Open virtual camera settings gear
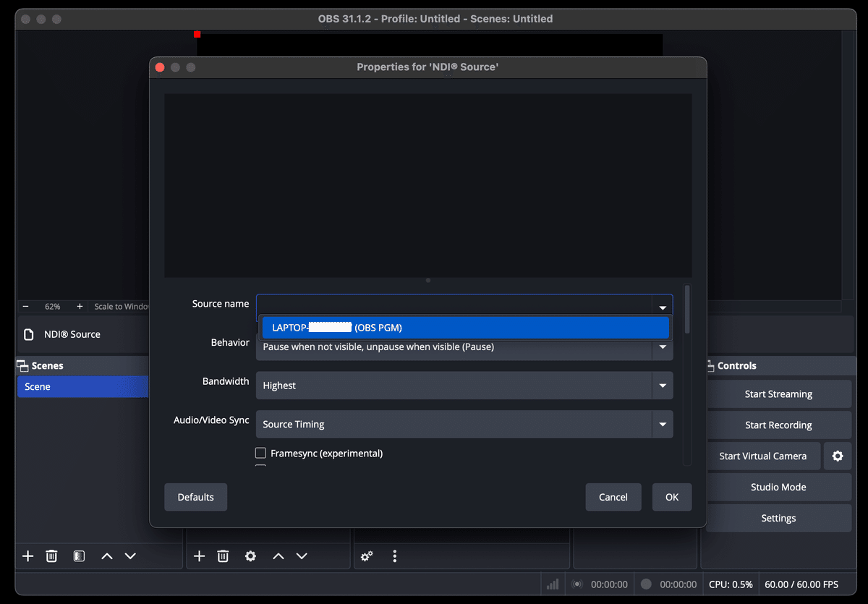 [x=838, y=456]
